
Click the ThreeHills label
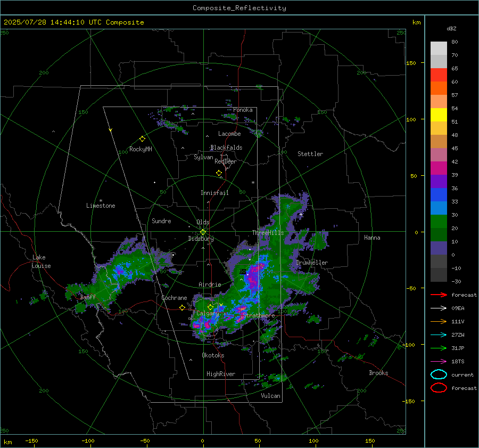click(x=268, y=233)
